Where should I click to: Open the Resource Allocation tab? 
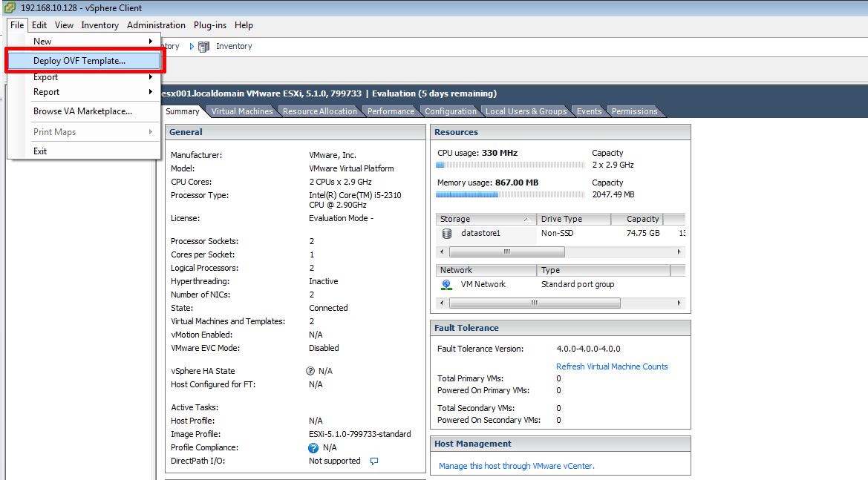click(320, 112)
